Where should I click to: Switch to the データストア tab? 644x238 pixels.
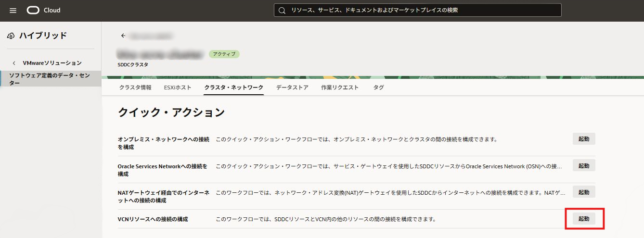click(x=292, y=88)
